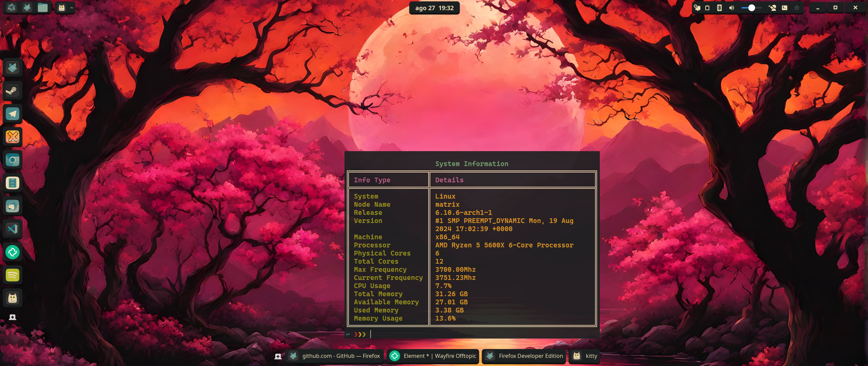The height and width of the screenshot is (366, 868).
Task: Open the Firefox Developer Edition dock icon
Action: (x=13, y=67)
